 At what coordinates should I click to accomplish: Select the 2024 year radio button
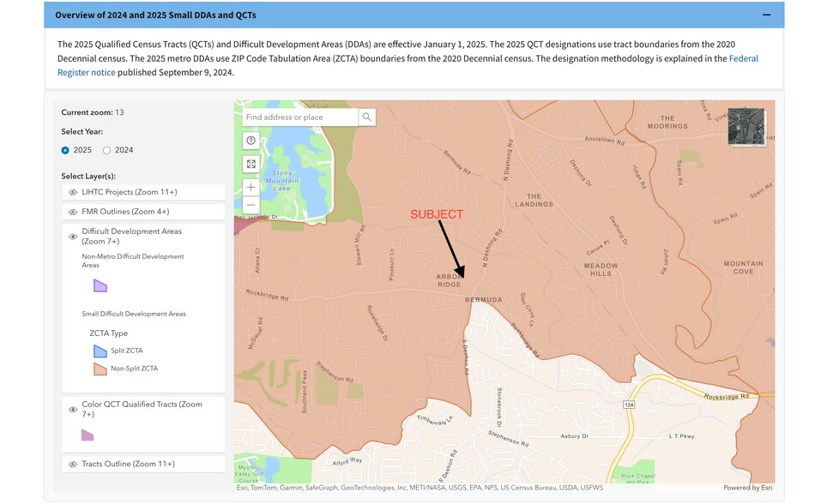pos(106,149)
